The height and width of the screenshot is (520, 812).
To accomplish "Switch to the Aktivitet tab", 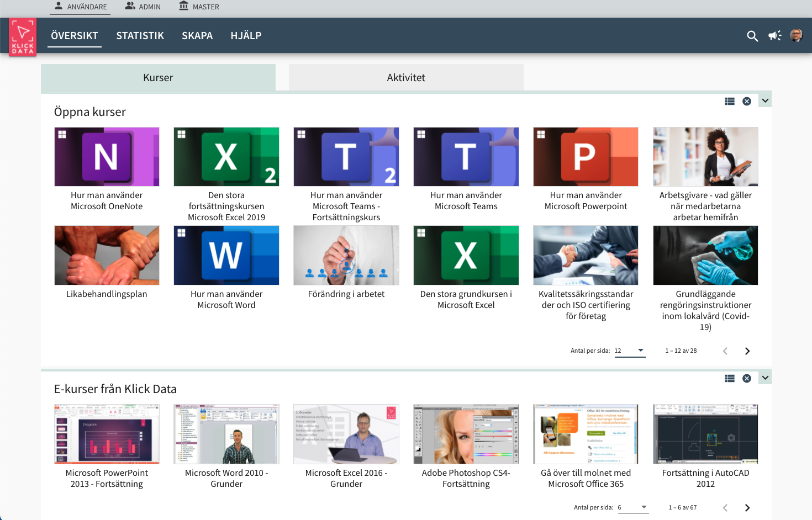I will point(405,77).
